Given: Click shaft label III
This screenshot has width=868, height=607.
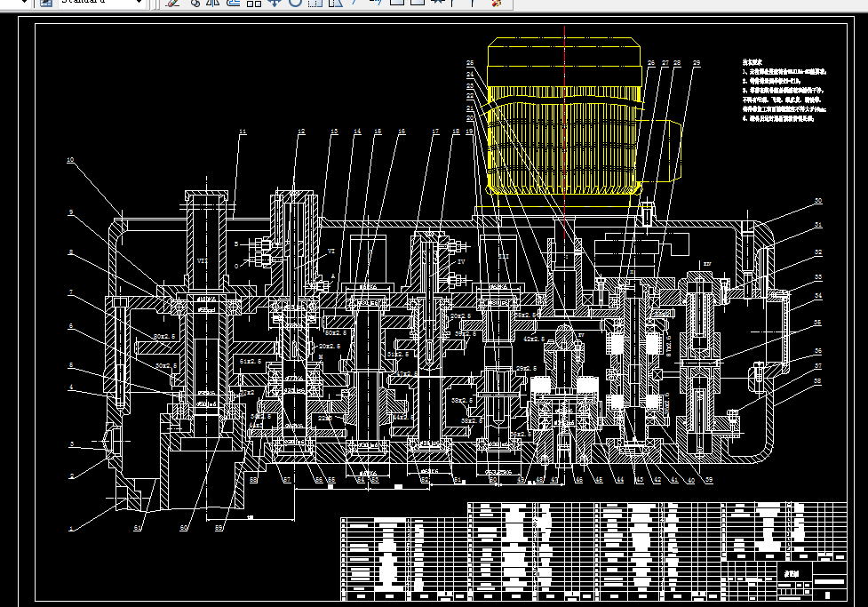Looking at the screenshot, I should tap(503, 257).
